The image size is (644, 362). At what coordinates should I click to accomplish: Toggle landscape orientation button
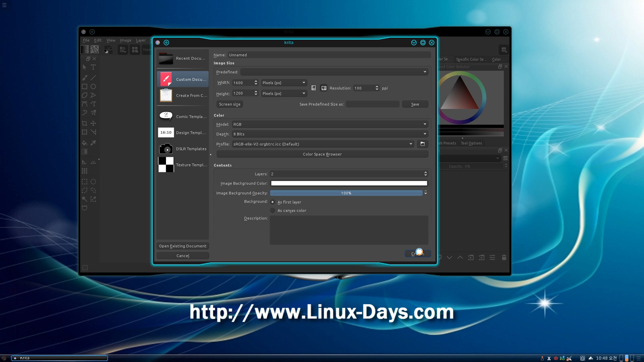tap(324, 88)
